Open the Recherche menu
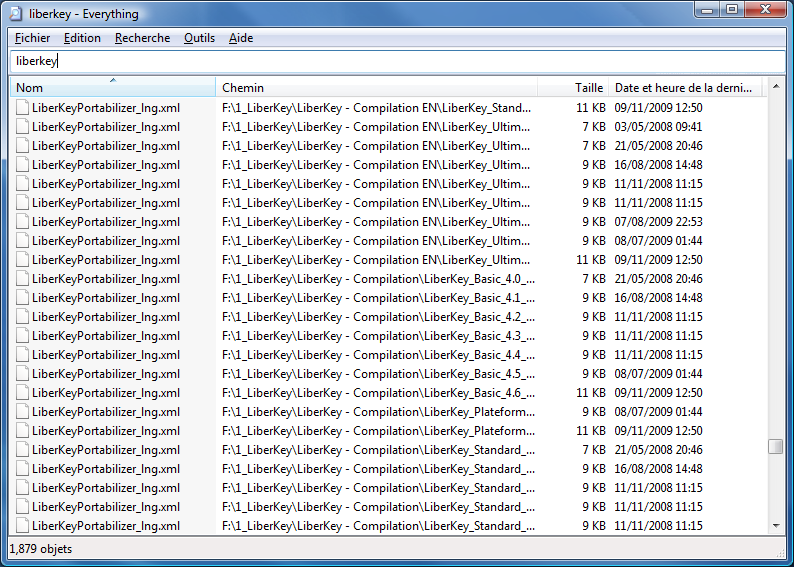794x567 pixels. (142, 38)
